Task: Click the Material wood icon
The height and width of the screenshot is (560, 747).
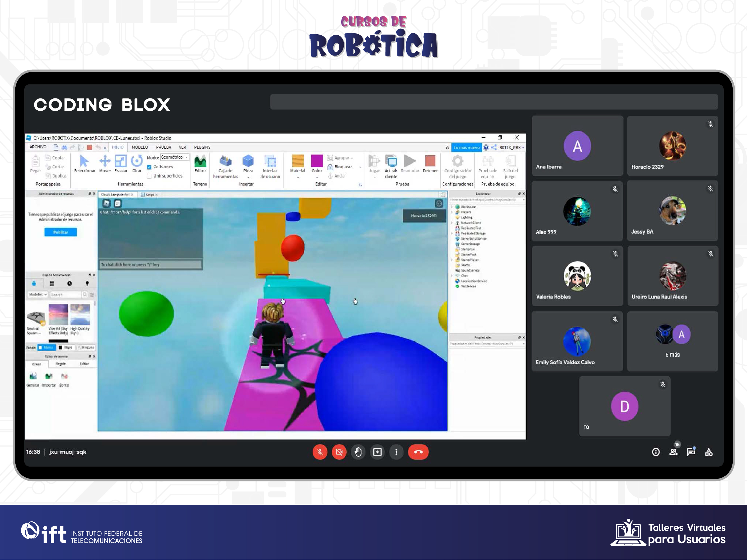Action: point(298,161)
